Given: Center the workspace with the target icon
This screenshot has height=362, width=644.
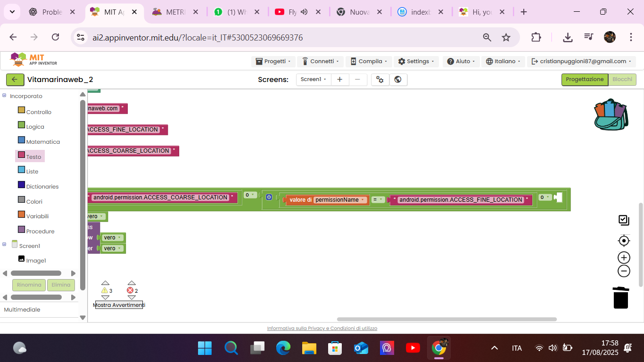Looking at the screenshot, I should [x=624, y=241].
